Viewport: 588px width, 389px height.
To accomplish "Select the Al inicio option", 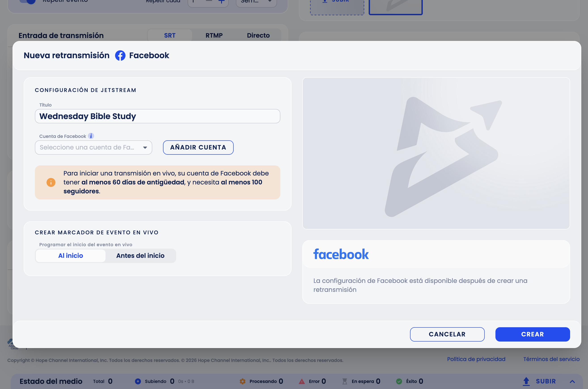I will coord(71,256).
